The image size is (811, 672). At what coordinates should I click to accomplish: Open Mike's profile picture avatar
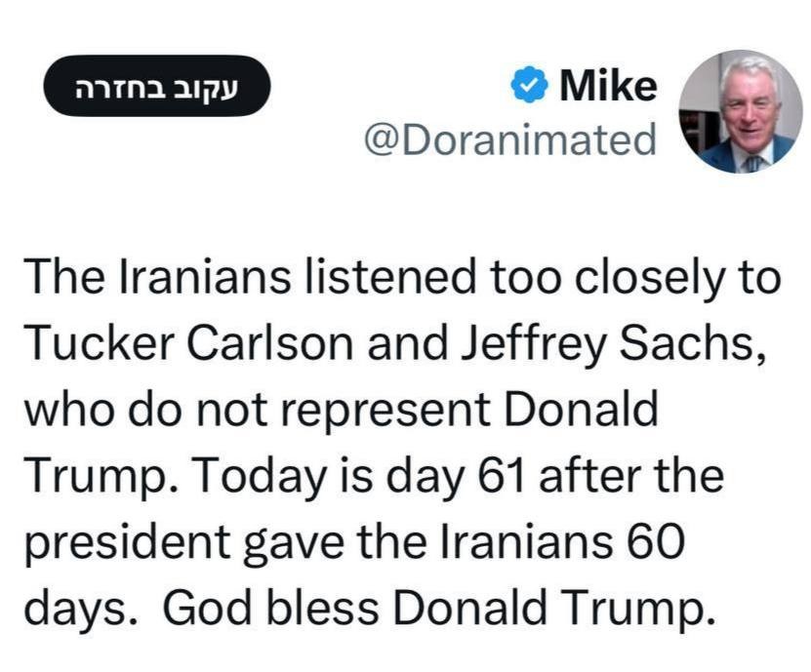coord(741,111)
